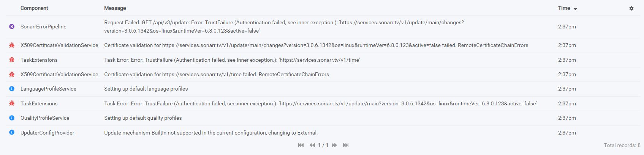Open the 'Setting up default quality profiles' log row
This screenshot has height=155, width=644.
coord(322,118)
